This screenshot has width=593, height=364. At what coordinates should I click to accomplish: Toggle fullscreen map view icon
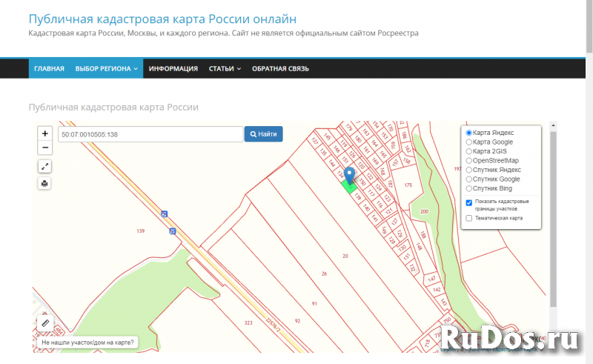44,166
